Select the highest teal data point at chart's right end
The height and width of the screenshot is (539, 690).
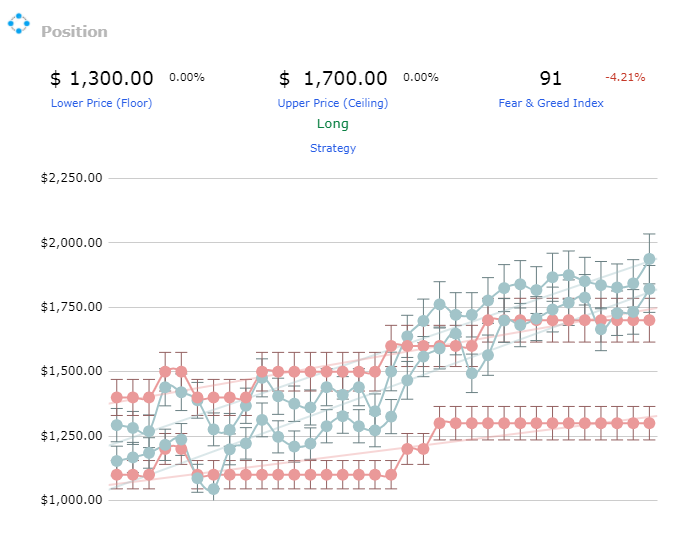coord(650,259)
